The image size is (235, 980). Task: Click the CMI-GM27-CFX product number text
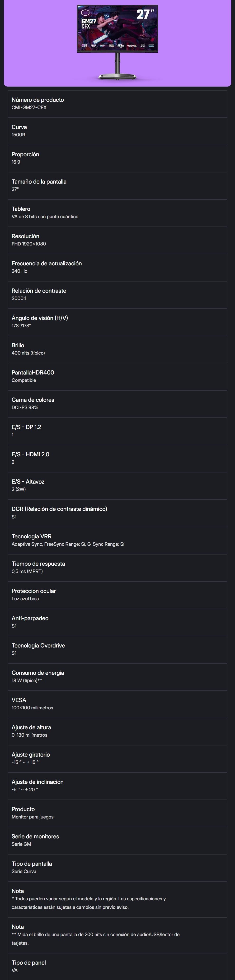tap(29, 108)
